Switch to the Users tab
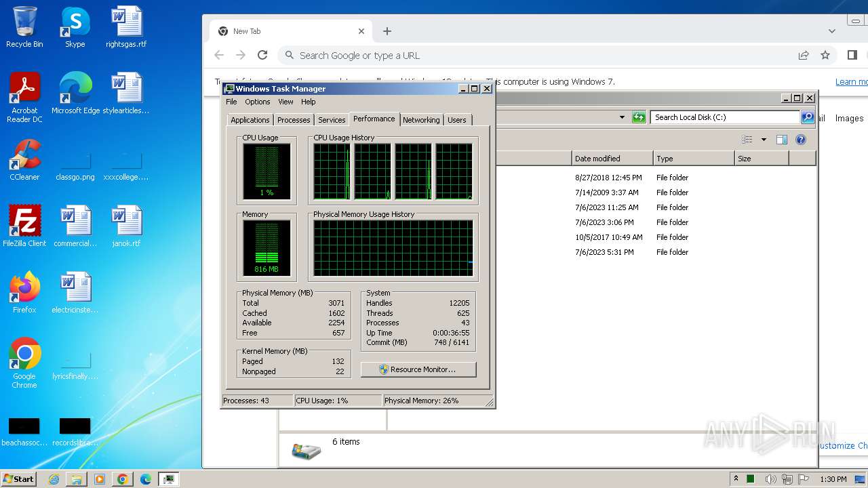Image resolution: width=868 pixels, height=488 pixels. click(x=457, y=120)
